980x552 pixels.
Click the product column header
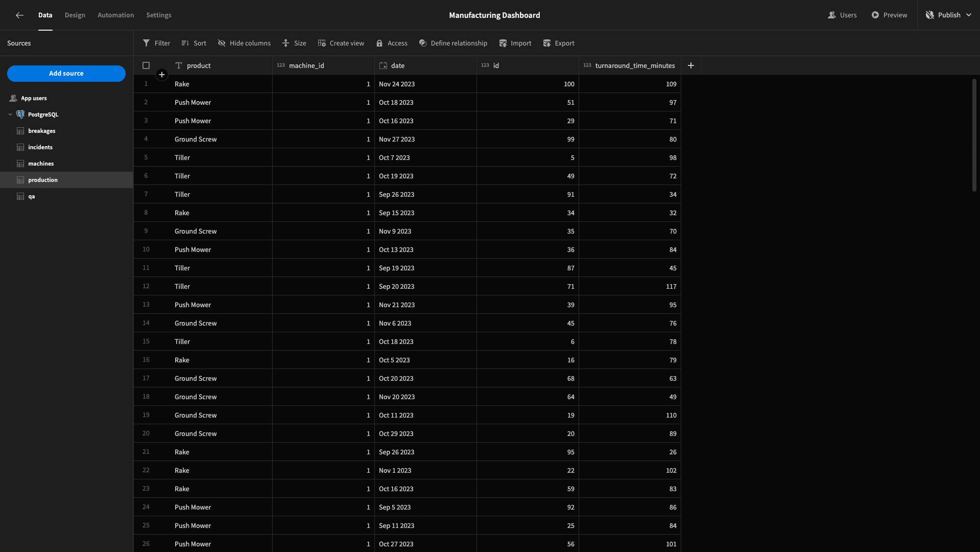pos(221,65)
